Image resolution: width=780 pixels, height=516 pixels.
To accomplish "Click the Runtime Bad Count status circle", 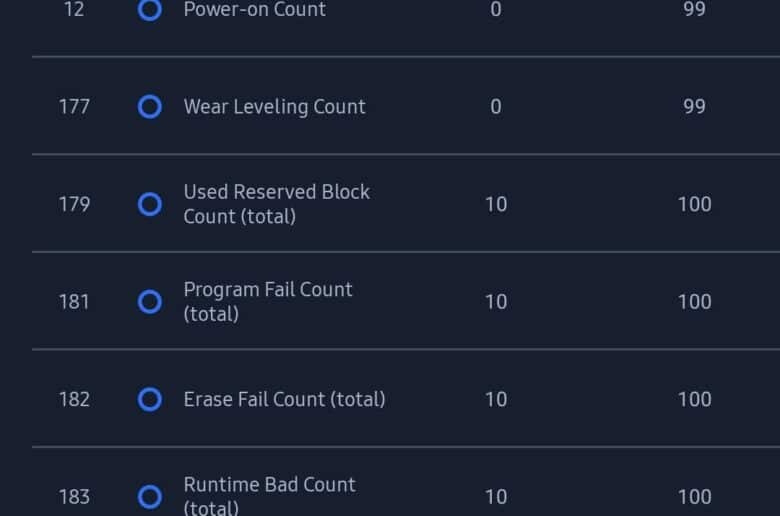I will [150, 497].
